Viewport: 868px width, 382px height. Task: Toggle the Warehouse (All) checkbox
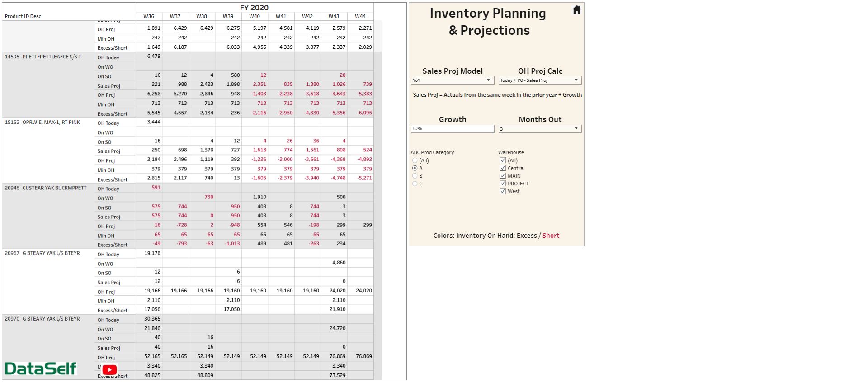(503, 160)
